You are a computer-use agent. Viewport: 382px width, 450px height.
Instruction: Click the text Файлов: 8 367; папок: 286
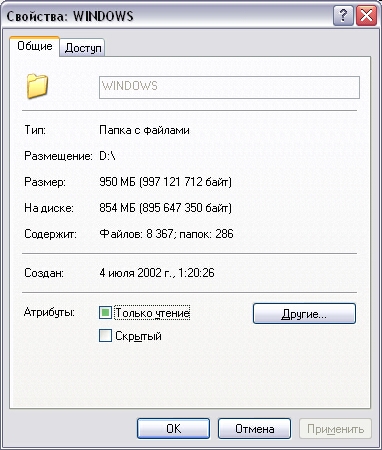tap(166, 234)
